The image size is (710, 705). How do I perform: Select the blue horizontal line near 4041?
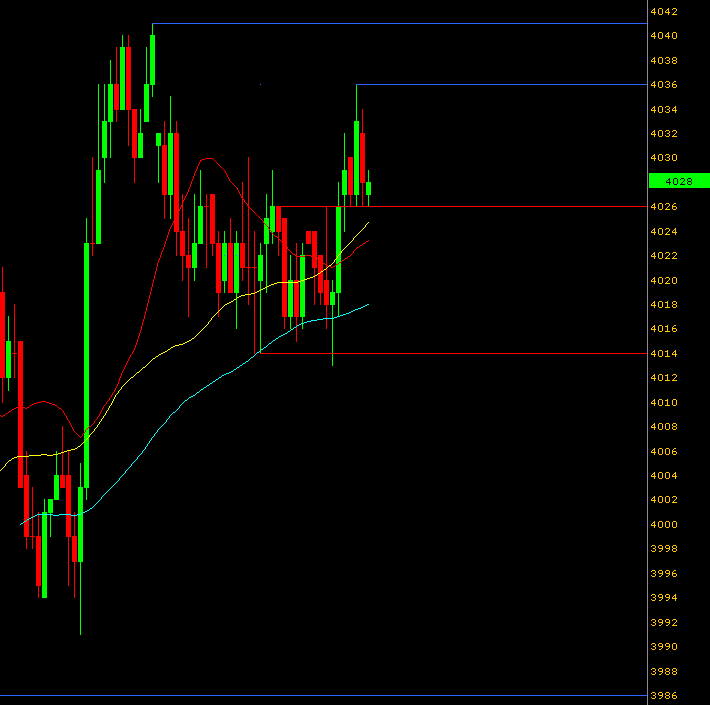(400, 24)
